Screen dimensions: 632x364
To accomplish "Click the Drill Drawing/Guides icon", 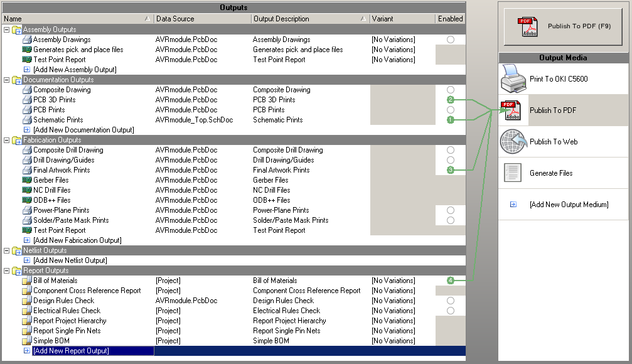I will (27, 160).
